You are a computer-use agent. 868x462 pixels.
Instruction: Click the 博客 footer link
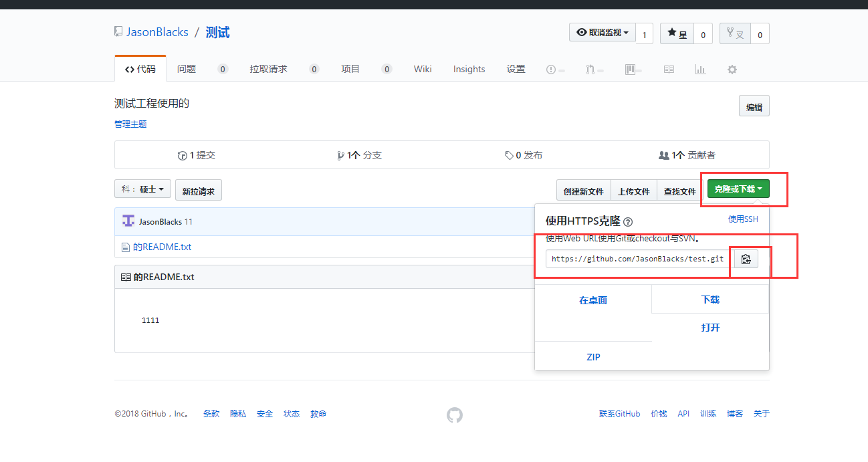click(735, 414)
